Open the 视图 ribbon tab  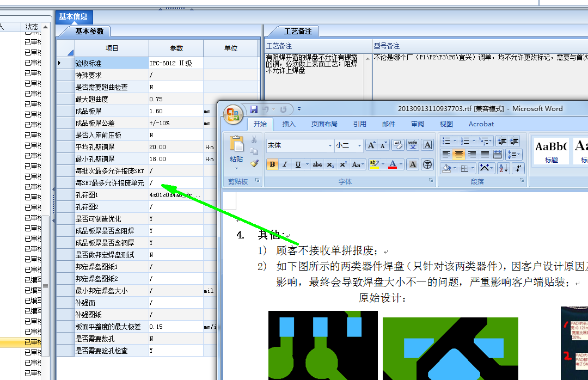(x=446, y=124)
